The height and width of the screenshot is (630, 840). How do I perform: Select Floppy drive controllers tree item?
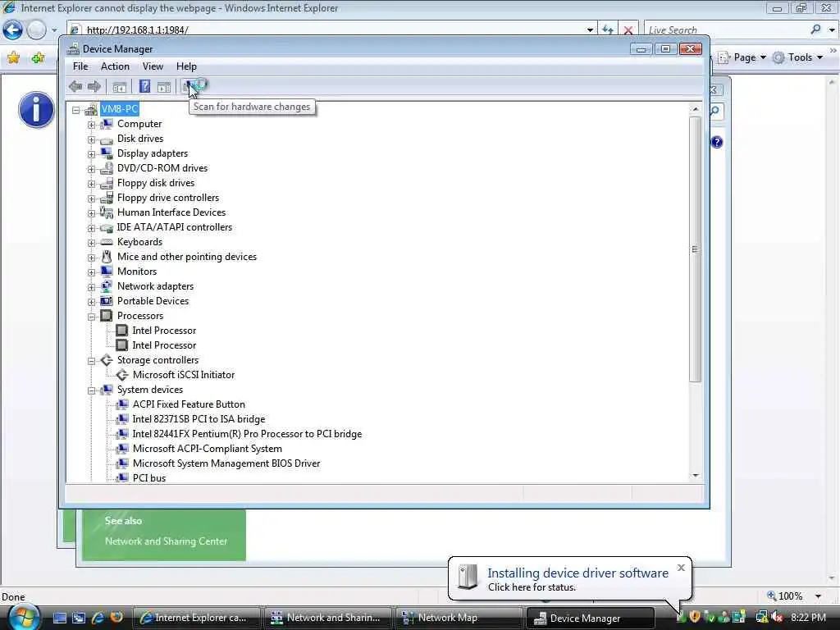pyautogui.click(x=168, y=198)
